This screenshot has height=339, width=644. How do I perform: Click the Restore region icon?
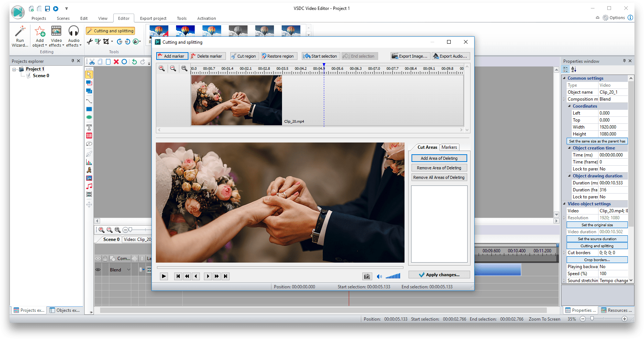(x=279, y=56)
